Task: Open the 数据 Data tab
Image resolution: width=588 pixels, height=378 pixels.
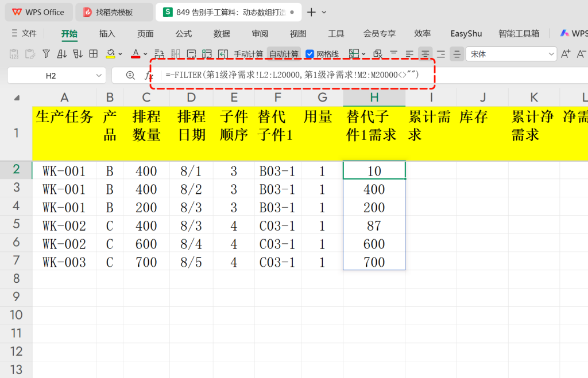Action: coord(222,34)
